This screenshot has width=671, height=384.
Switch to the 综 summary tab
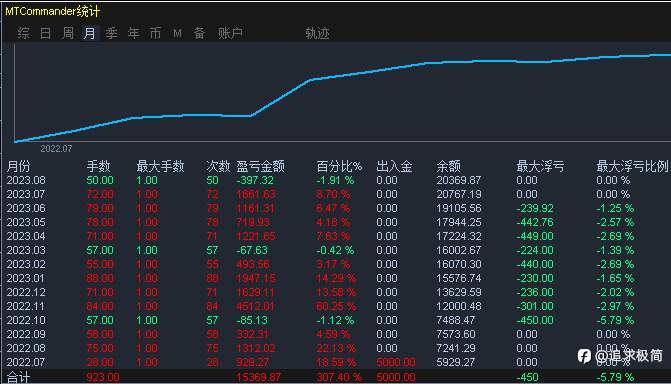[24, 33]
